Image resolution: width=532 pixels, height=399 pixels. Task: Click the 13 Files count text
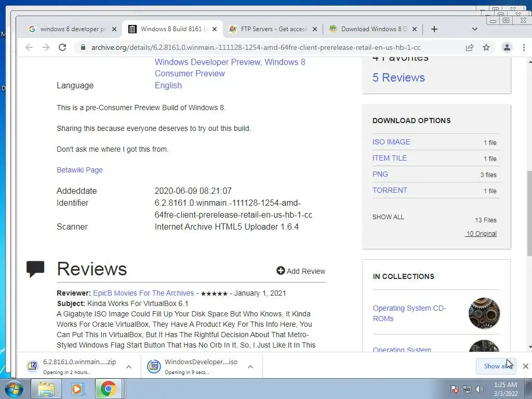pyautogui.click(x=486, y=220)
